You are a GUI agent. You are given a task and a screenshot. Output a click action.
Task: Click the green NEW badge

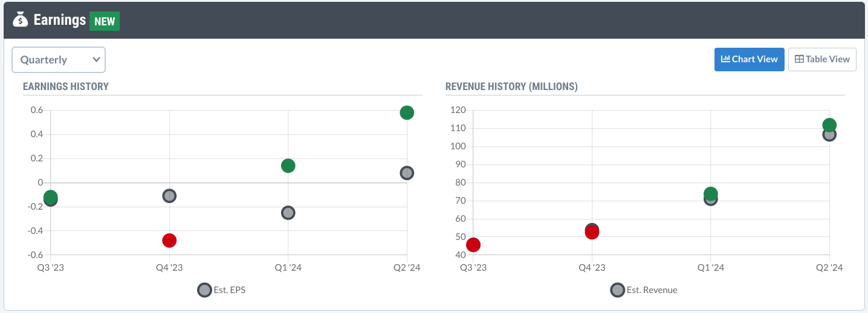[104, 21]
